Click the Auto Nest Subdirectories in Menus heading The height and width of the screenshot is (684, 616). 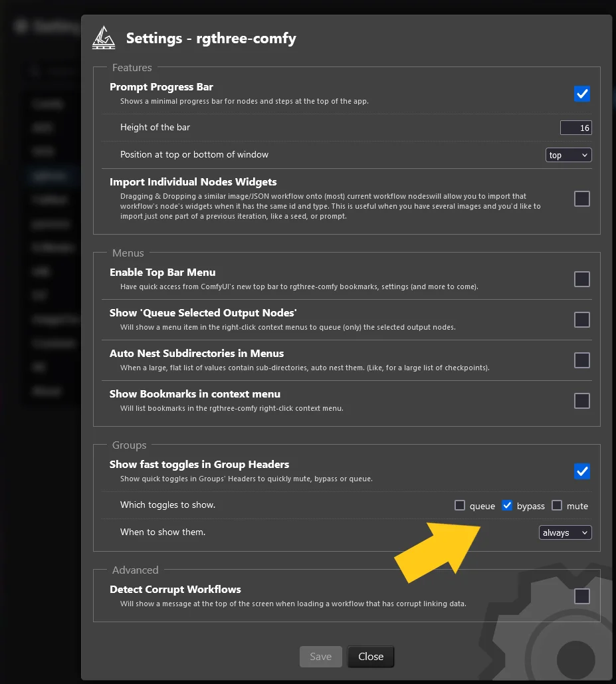(x=197, y=354)
